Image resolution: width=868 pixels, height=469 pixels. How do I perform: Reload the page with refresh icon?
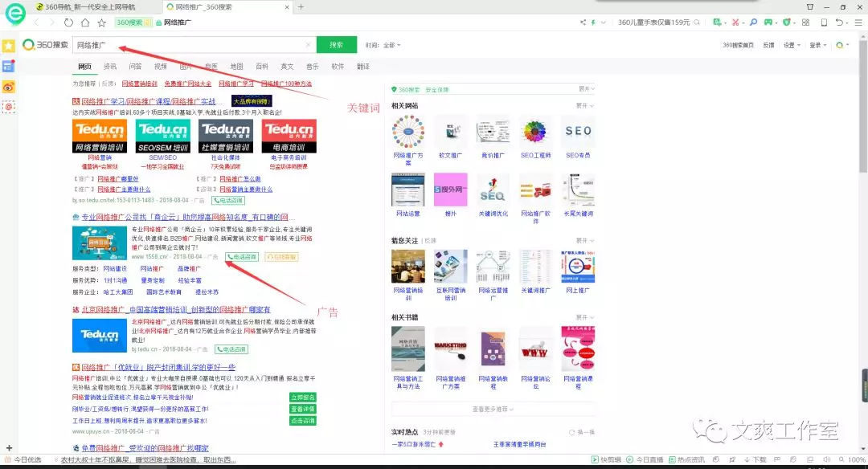pyautogui.click(x=68, y=22)
